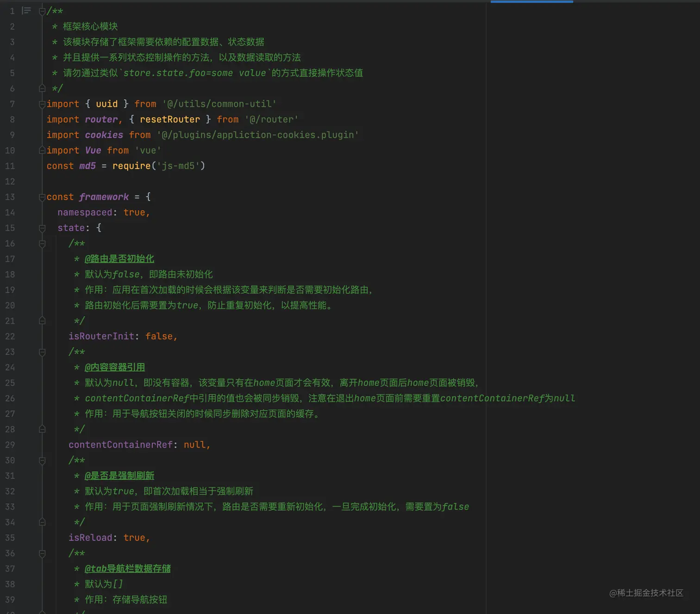Click the 'require' function call
The image size is (700, 614).
(x=131, y=166)
